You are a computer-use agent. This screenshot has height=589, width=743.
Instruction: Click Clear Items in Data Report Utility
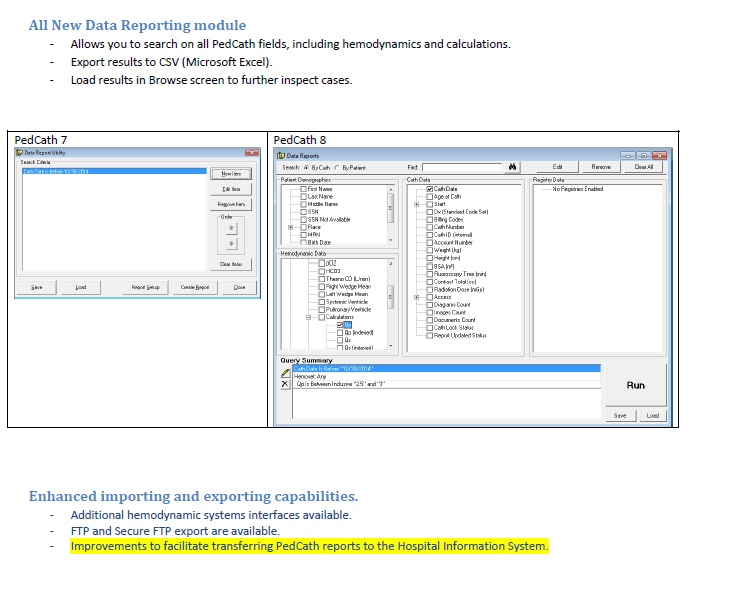pos(231,264)
